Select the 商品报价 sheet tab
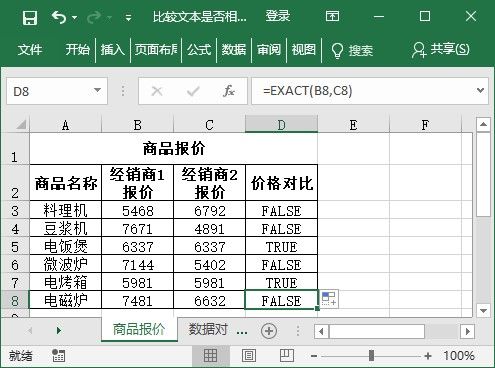This screenshot has width=495, height=368. pyautogui.click(x=139, y=329)
